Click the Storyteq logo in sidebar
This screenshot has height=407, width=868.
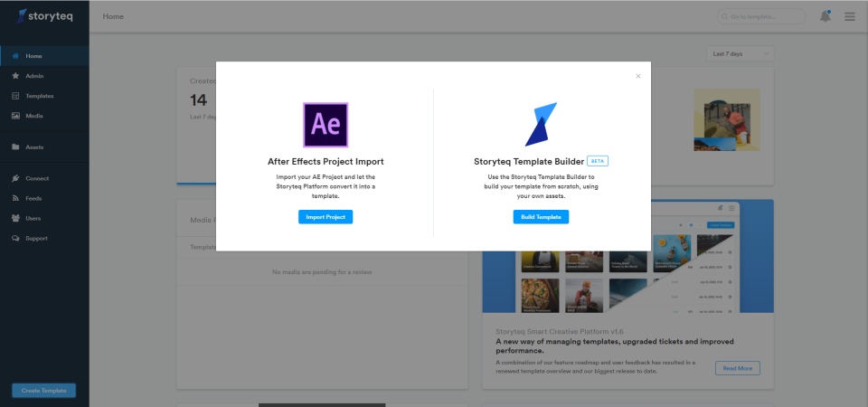point(44,16)
